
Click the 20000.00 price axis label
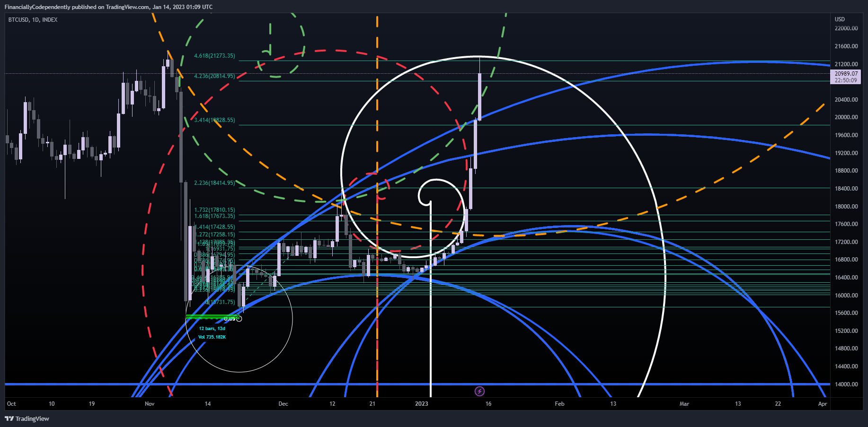(x=846, y=117)
